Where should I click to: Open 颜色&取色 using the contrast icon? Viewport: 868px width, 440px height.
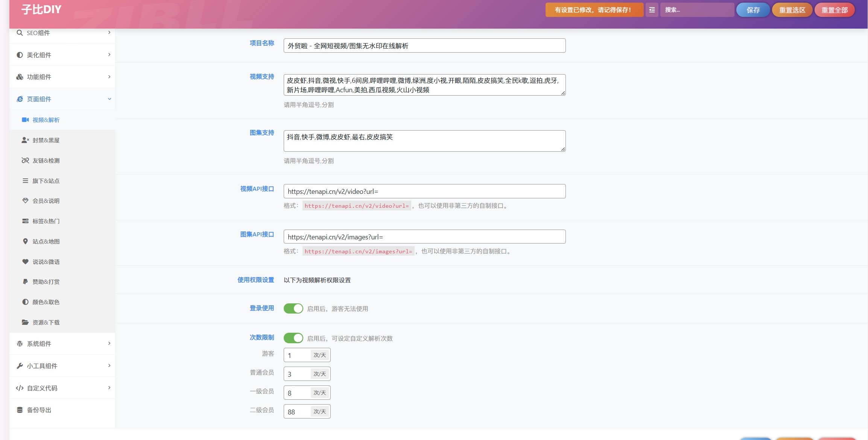25,302
